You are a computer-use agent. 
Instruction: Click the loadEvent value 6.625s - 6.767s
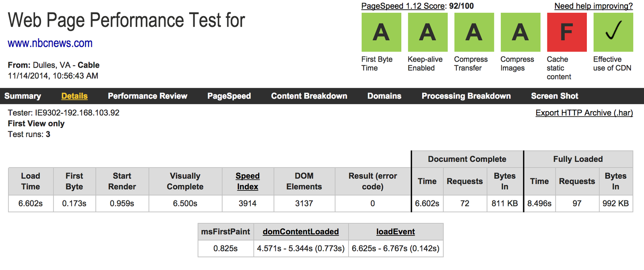396,249
